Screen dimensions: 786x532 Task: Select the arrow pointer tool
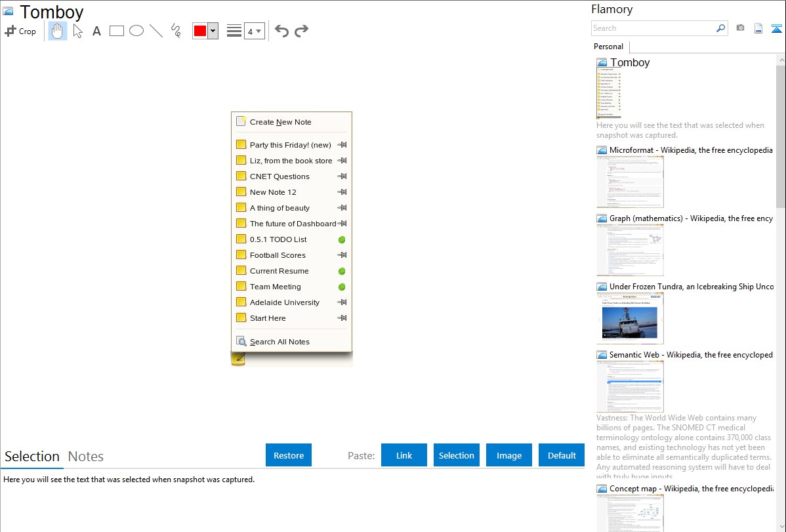point(77,31)
